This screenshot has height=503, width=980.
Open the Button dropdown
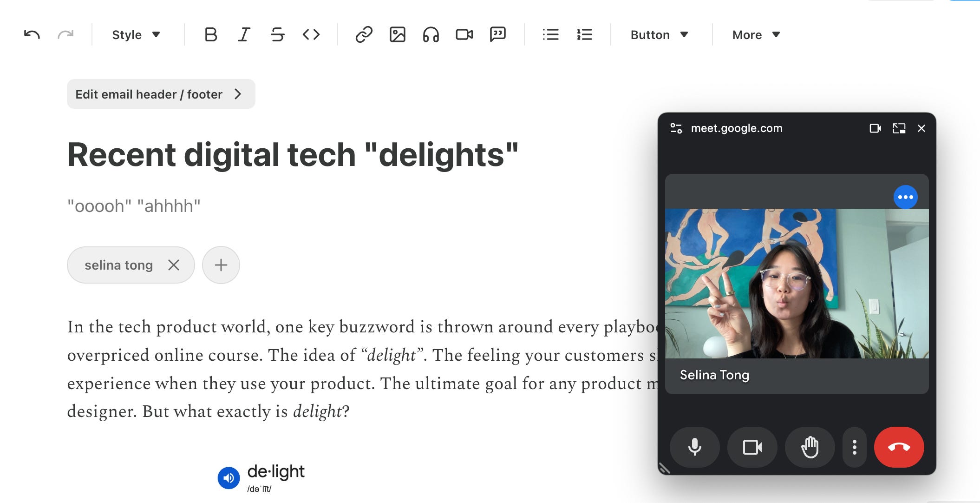659,35
